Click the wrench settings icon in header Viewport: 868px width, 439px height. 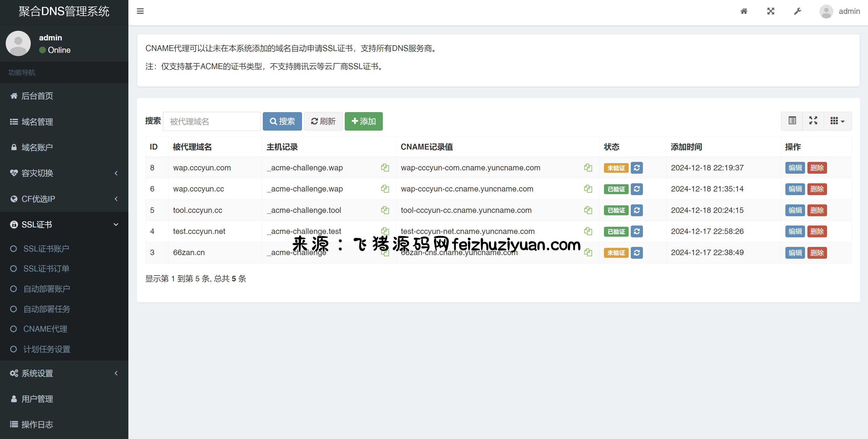(797, 11)
